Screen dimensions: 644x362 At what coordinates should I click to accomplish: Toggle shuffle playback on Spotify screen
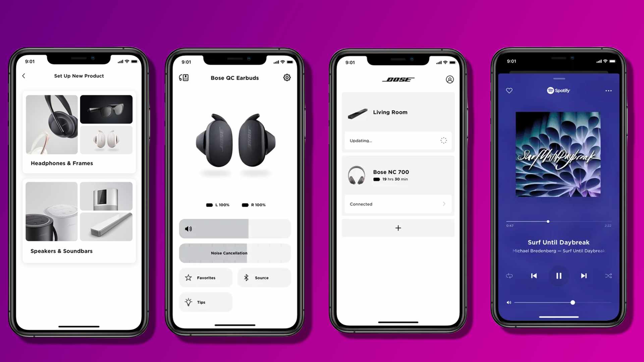[x=609, y=276]
